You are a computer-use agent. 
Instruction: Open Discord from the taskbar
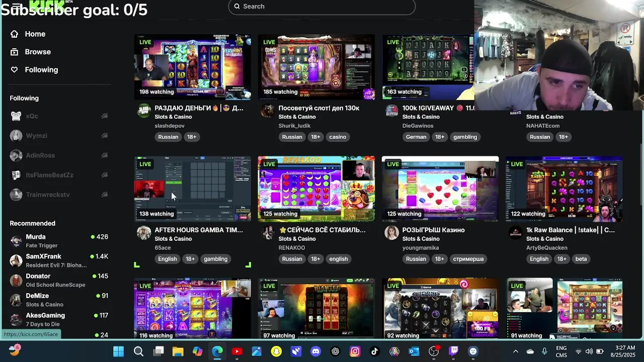pyautogui.click(x=315, y=351)
